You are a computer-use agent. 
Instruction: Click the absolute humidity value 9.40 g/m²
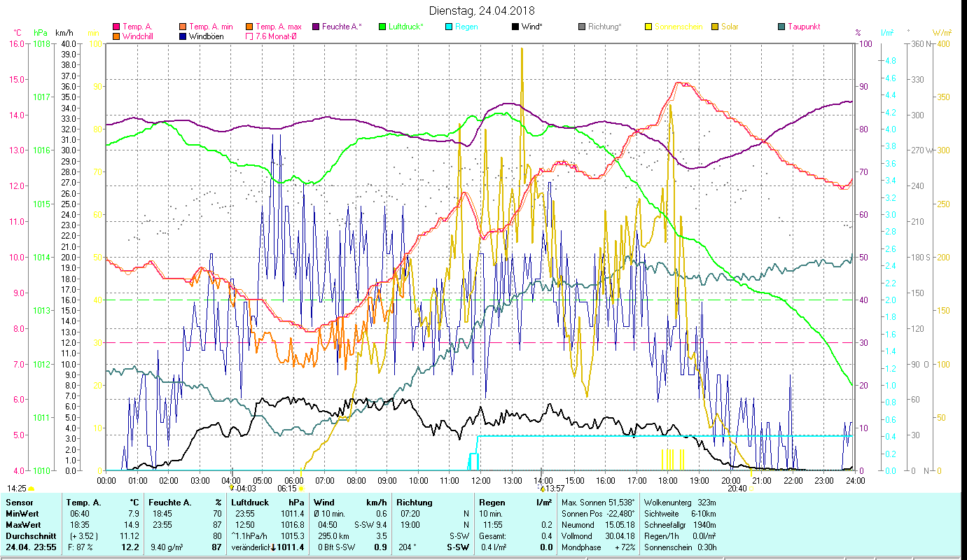[x=167, y=547]
